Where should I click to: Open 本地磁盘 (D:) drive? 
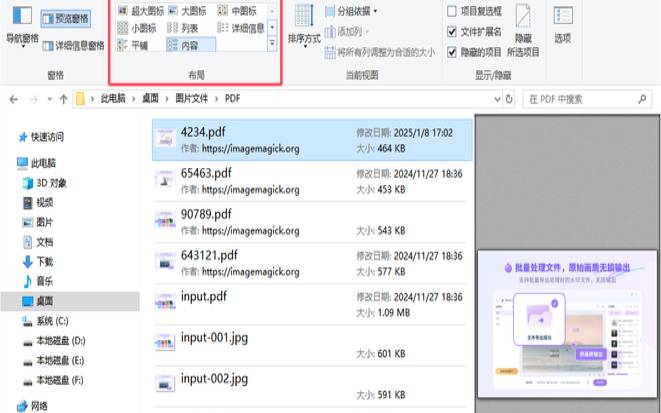[54, 341]
